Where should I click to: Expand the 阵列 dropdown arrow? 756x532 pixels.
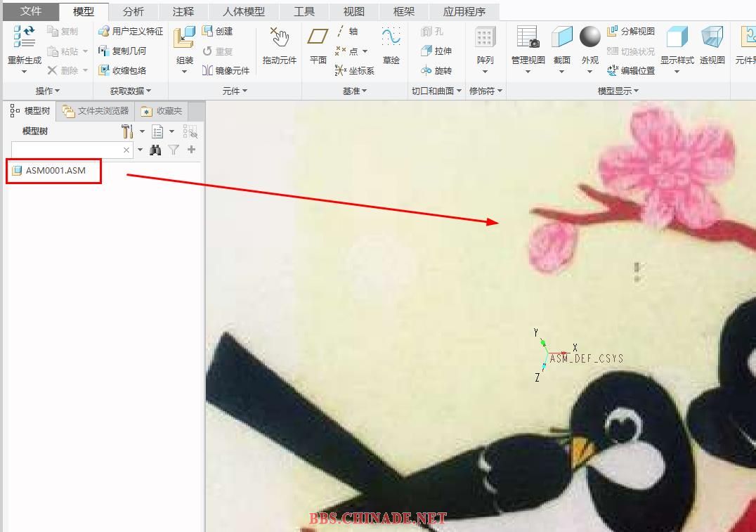[485, 72]
